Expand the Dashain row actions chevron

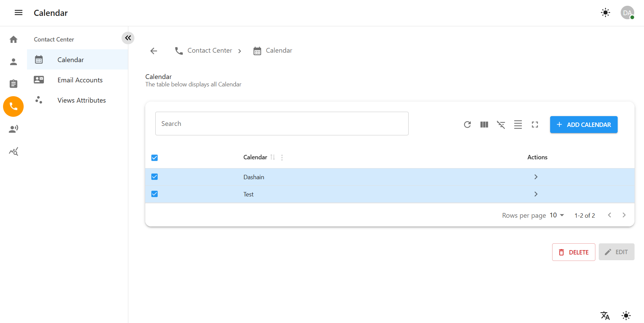(x=536, y=177)
